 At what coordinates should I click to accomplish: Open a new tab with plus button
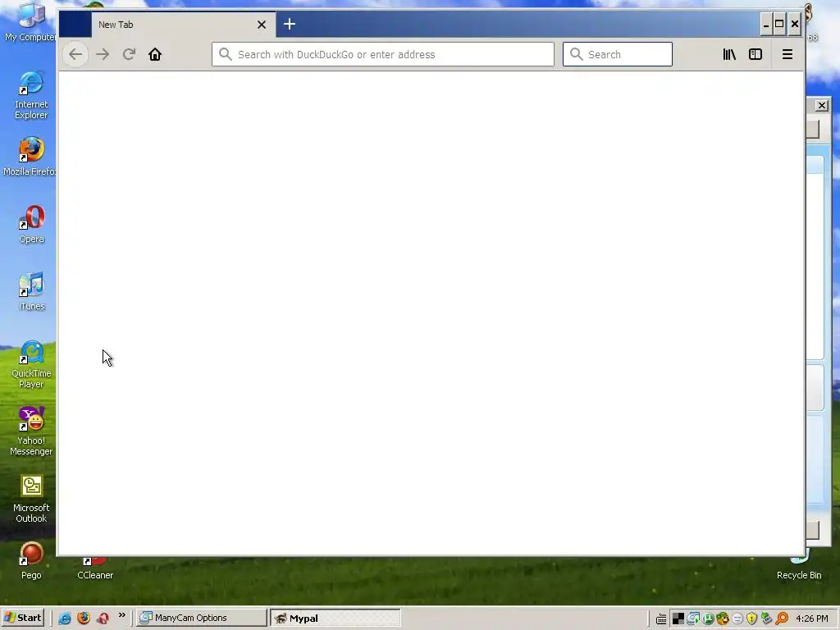(x=290, y=24)
